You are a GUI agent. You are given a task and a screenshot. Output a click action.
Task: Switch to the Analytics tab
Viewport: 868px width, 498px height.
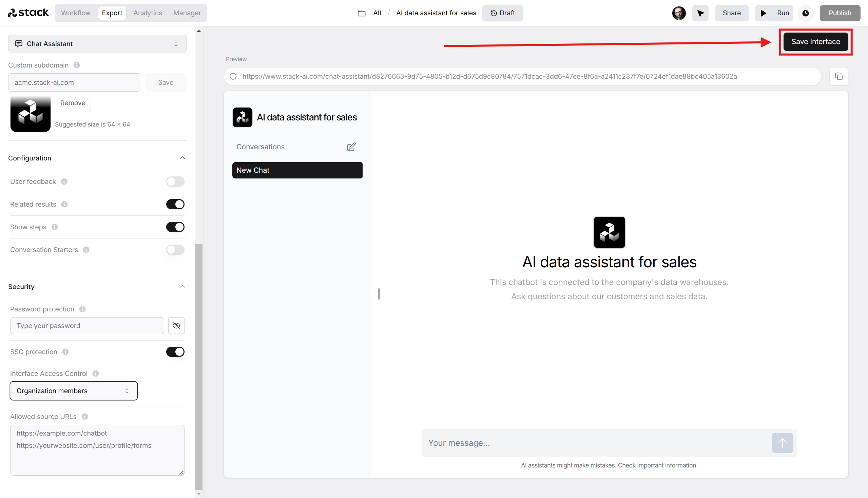147,13
